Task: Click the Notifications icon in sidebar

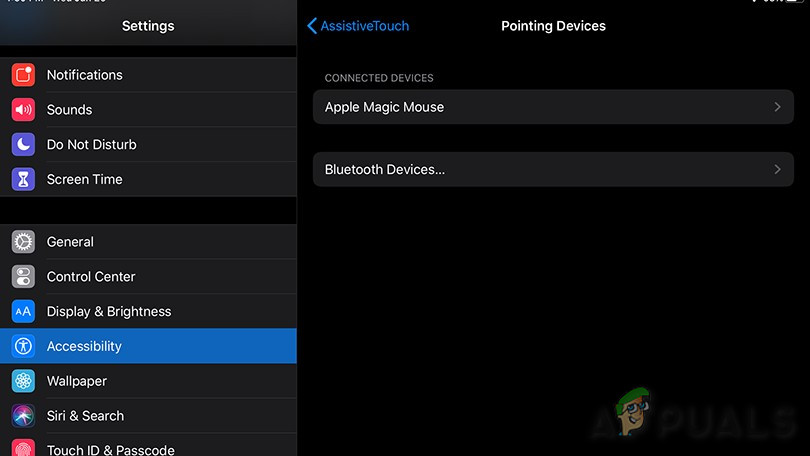Action: click(23, 75)
